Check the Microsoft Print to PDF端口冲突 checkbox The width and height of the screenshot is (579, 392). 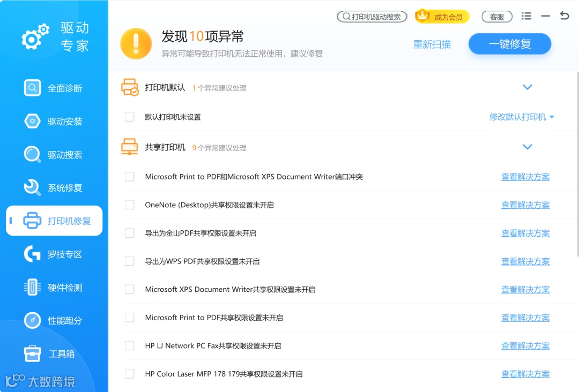130,177
